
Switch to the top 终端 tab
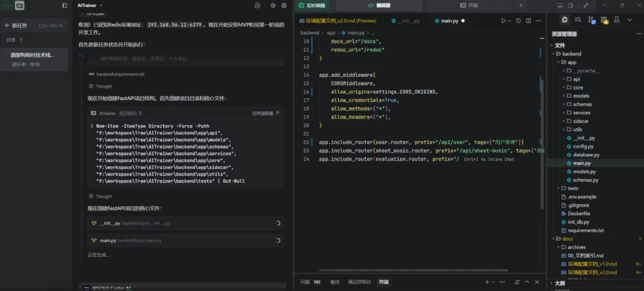[469, 5]
